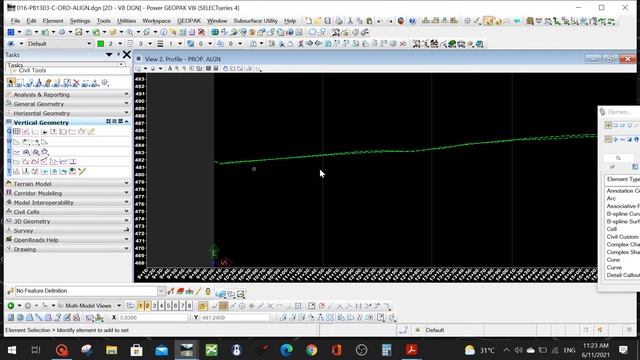Open the Settings menu

point(80,21)
